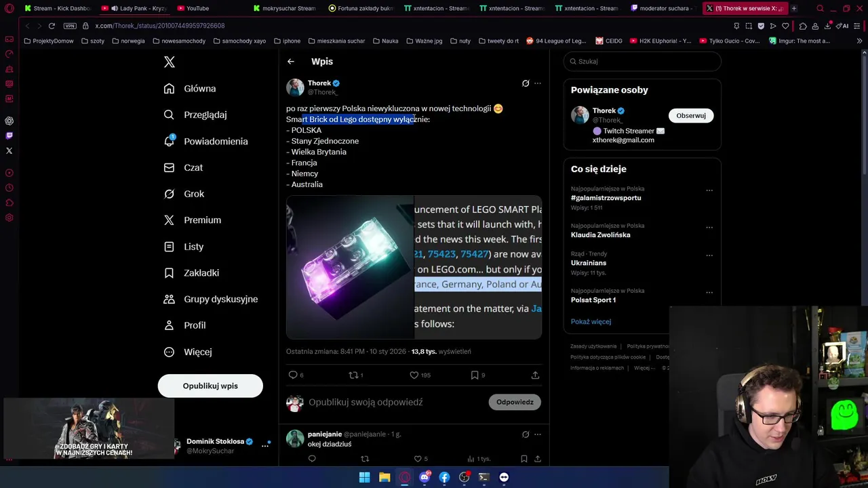Open Czat messages

click(x=183, y=167)
